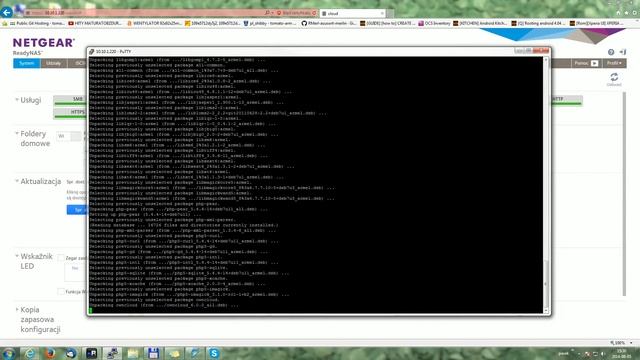
Task: Collapse the Wskaźnik LED section
Action: coord(17,256)
